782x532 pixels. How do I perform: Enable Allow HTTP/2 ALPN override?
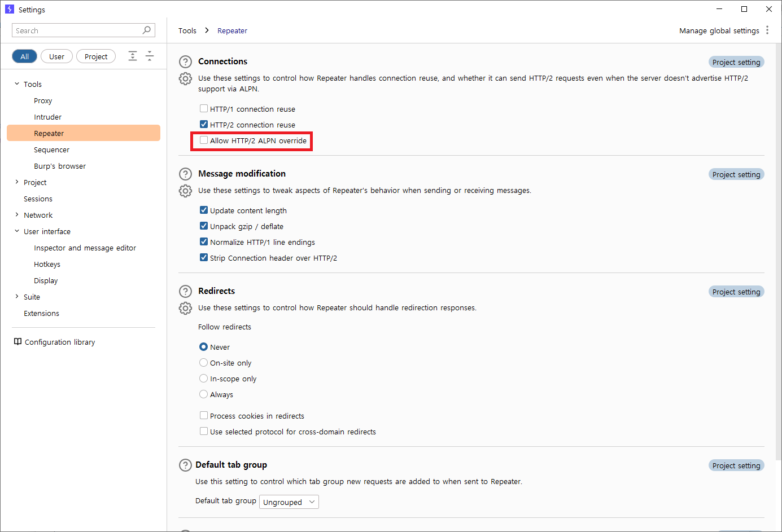(x=204, y=140)
